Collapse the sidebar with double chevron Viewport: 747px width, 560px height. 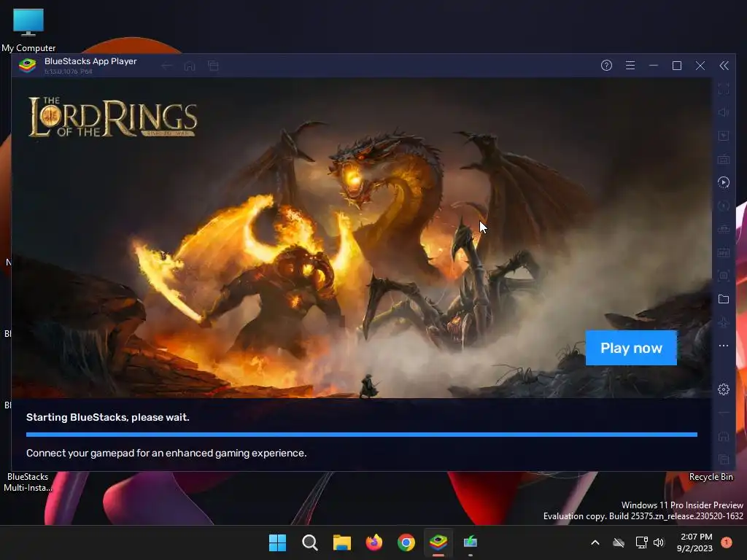724,65
